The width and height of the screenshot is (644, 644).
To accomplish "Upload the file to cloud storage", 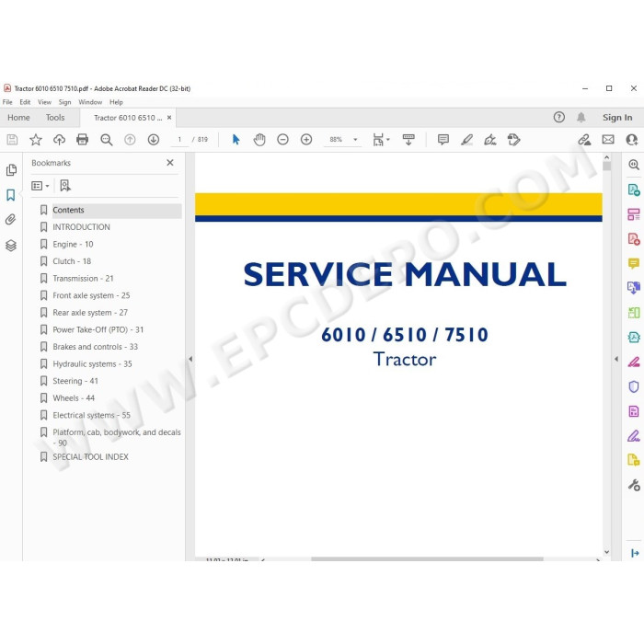I will tap(59, 140).
